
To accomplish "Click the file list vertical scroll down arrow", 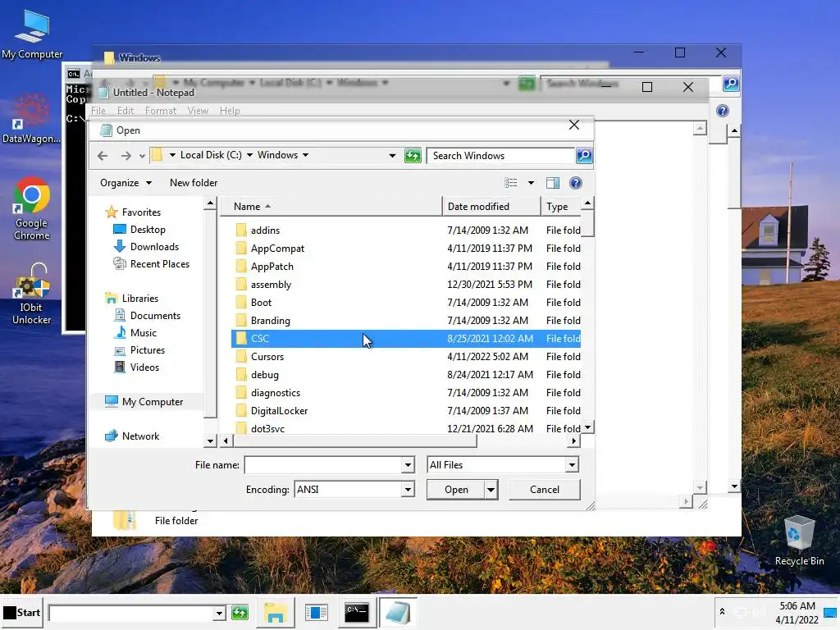I will (x=587, y=427).
